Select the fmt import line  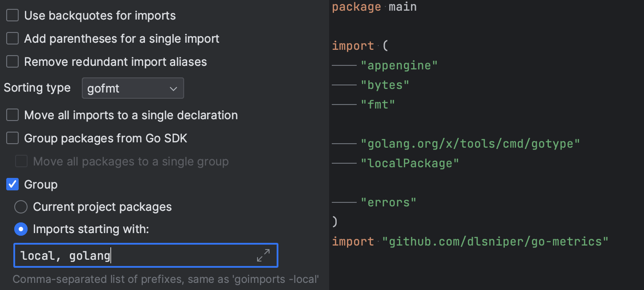[378, 104]
